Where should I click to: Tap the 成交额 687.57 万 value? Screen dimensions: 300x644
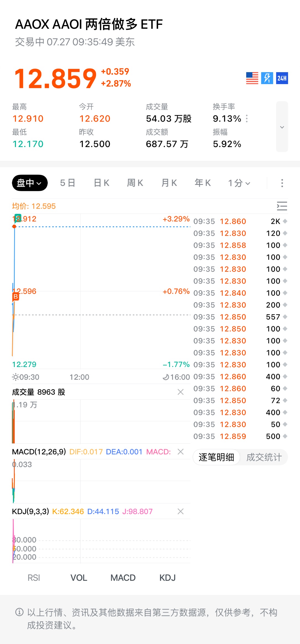tap(167, 144)
